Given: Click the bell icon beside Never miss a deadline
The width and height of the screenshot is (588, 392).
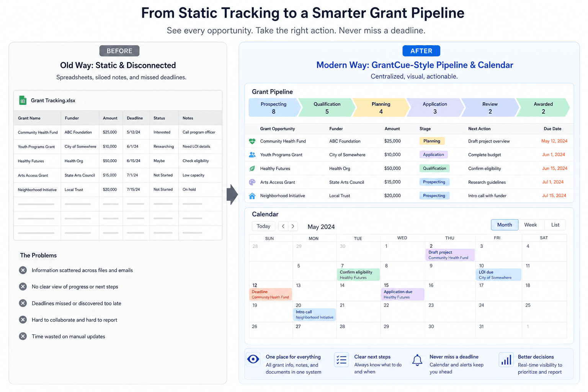Looking at the screenshot, I should 417,360.
